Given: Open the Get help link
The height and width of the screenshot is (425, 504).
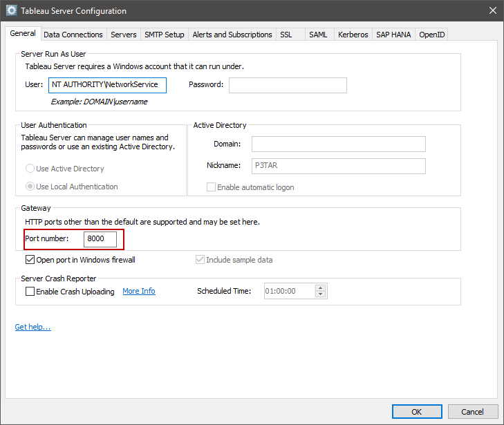Looking at the screenshot, I should [32, 327].
